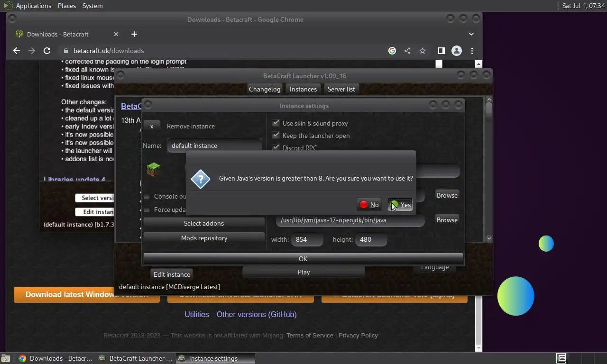This screenshot has width=607, height=364.
Task: Click workspace switcher icon in bottom panel
Action: [561, 358]
